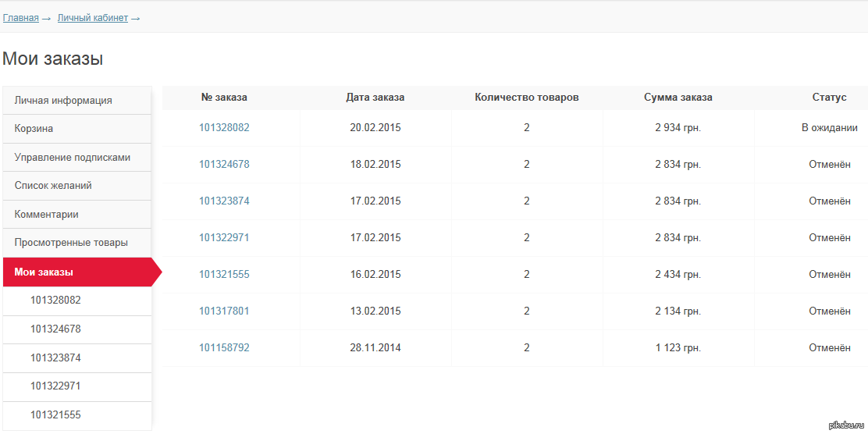Open order 101317801 from 13.02.2015
868x434 pixels.
pyautogui.click(x=224, y=311)
